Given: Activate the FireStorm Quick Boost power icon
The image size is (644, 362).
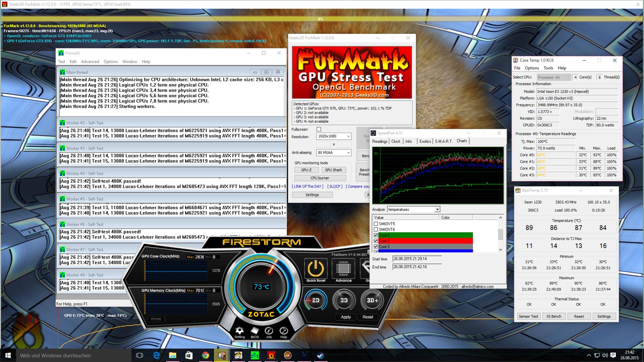Looking at the screenshot, I should click(315, 268).
